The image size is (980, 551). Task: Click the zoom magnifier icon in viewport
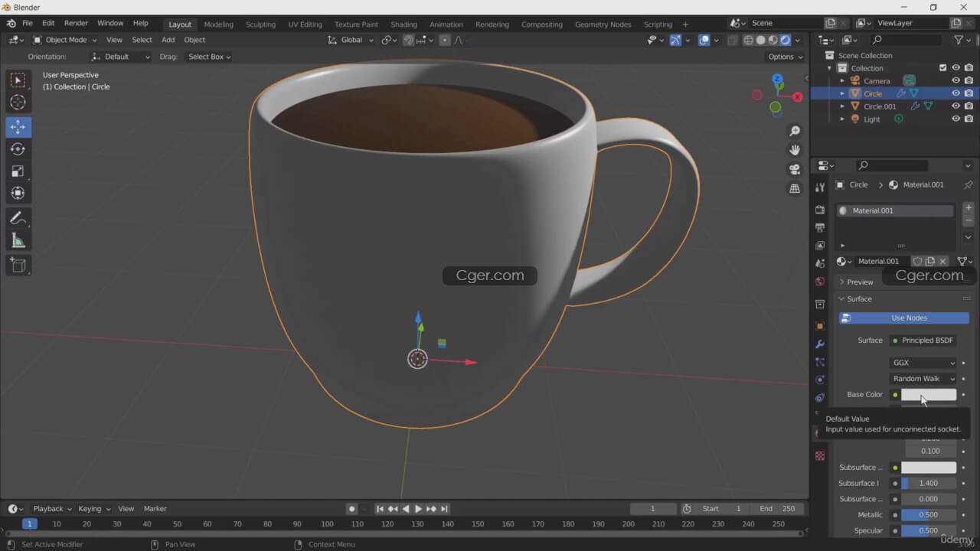pyautogui.click(x=795, y=132)
